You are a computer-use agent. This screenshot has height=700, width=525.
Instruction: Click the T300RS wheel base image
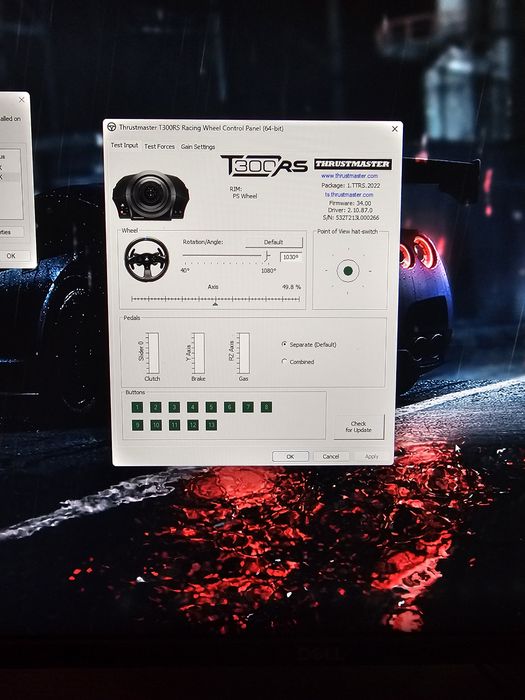(x=151, y=196)
